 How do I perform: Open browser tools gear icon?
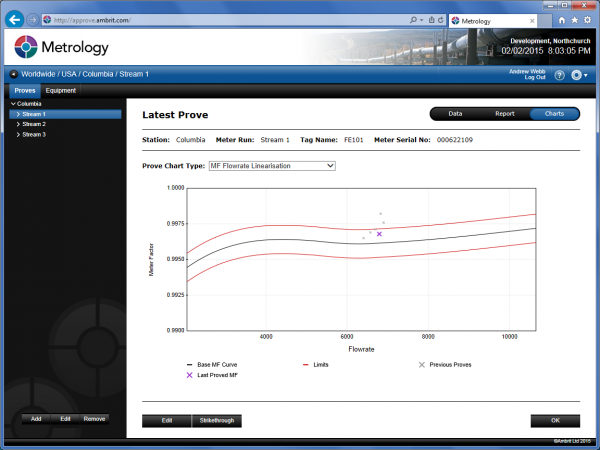pos(587,20)
